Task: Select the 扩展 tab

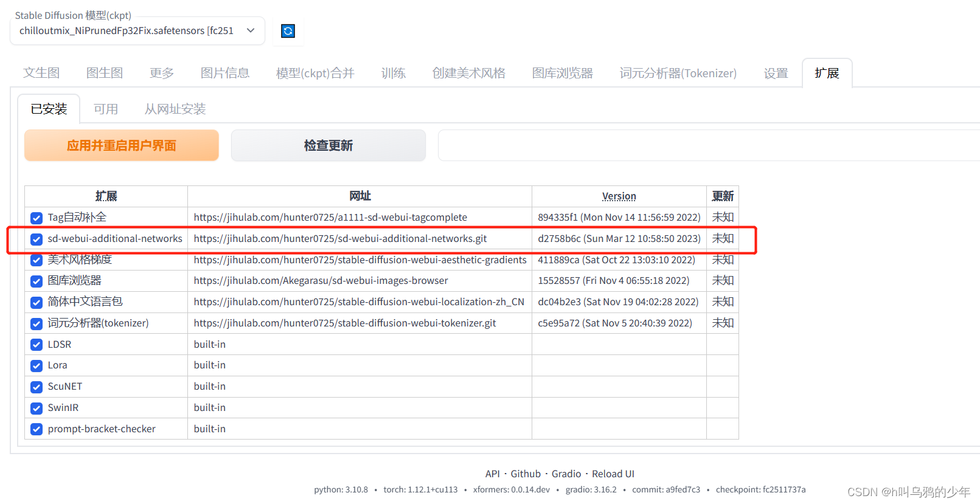Action: 827,73
